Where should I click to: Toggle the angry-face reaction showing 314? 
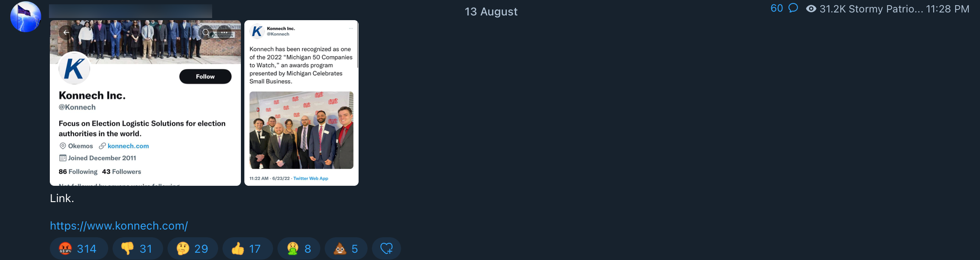[79, 248]
